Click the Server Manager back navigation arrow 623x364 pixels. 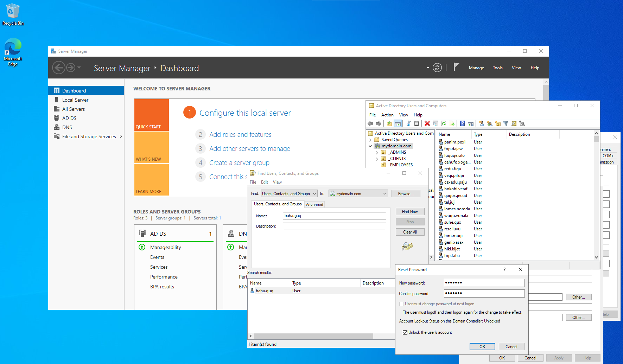coord(59,68)
